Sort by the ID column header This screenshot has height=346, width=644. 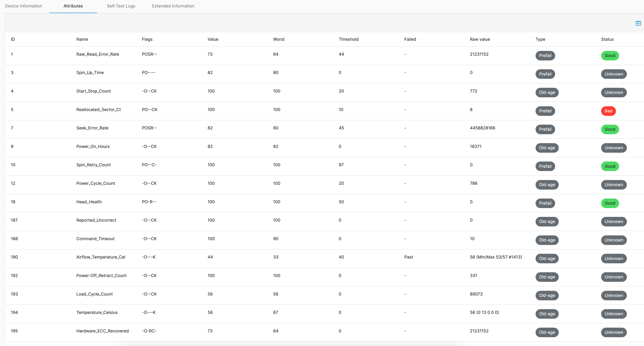(x=13, y=39)
